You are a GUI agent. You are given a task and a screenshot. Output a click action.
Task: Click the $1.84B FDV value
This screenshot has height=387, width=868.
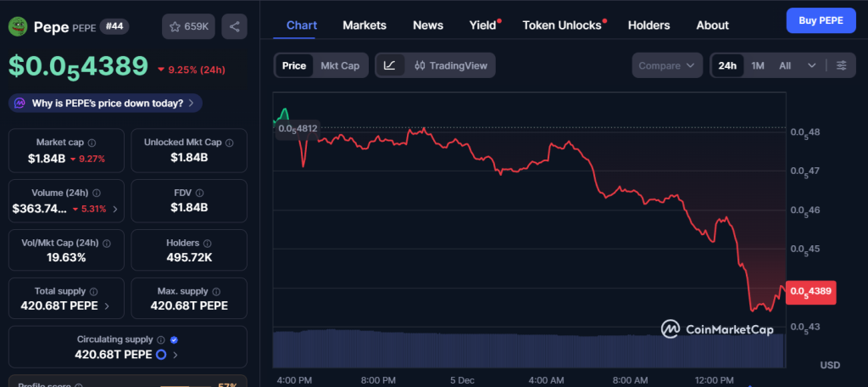tap(189, 208)
